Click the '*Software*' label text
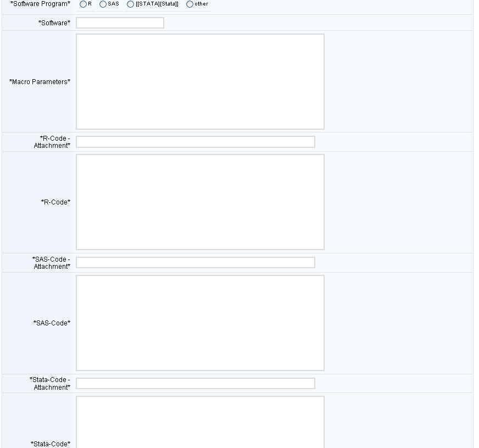Image resolution: width=479 pixels, height=448 pixels. pyautogui.click(x=54, y=23)
